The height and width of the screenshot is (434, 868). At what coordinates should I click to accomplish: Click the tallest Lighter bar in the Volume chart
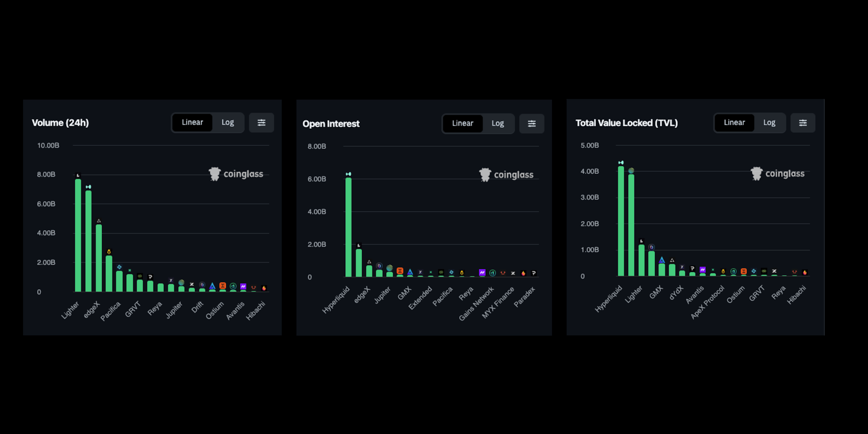tap(78, 235)
